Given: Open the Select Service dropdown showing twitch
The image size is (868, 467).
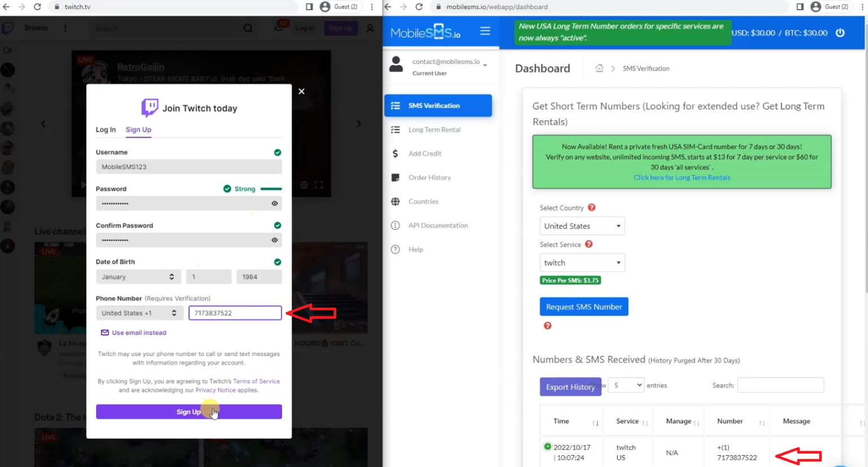Looking at the screenshot, I should 581,263.
